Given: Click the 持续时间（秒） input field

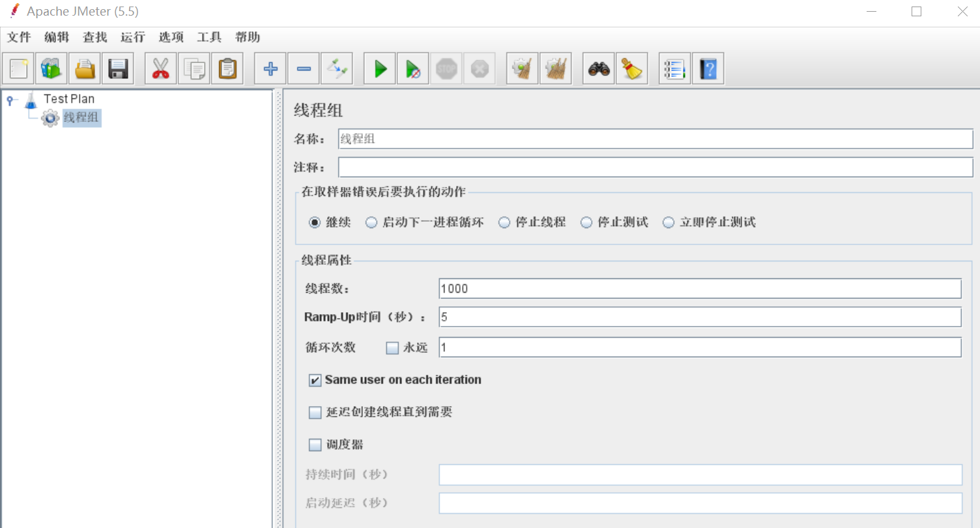Looking at the screenshot, I should pyautogui.click(x=700, y=475).
